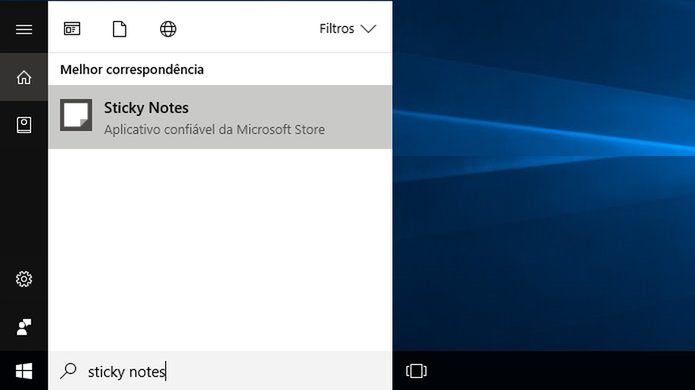
Task: Launch the Sticky Notes search result
Action: (x=220, y=117)
